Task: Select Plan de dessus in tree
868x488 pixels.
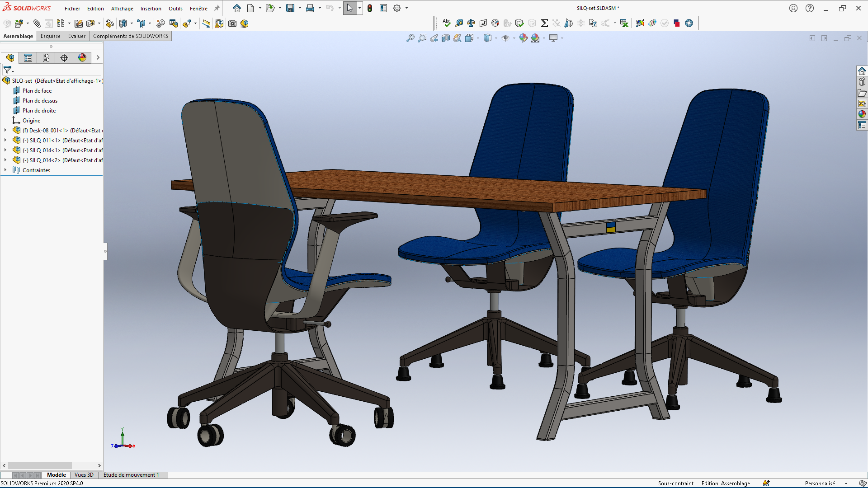Action: click(x=40, y=101)
